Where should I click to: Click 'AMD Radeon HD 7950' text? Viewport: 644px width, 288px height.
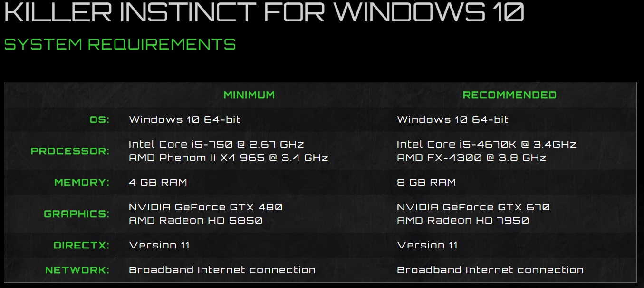[463, 220]
